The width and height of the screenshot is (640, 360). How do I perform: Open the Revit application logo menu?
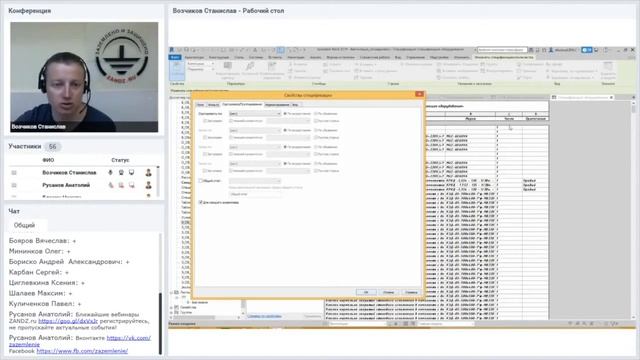click(172, 50)
